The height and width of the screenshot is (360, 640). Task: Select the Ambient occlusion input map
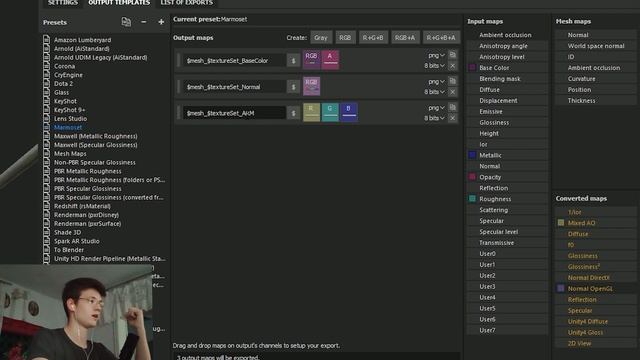pos(507,35)
